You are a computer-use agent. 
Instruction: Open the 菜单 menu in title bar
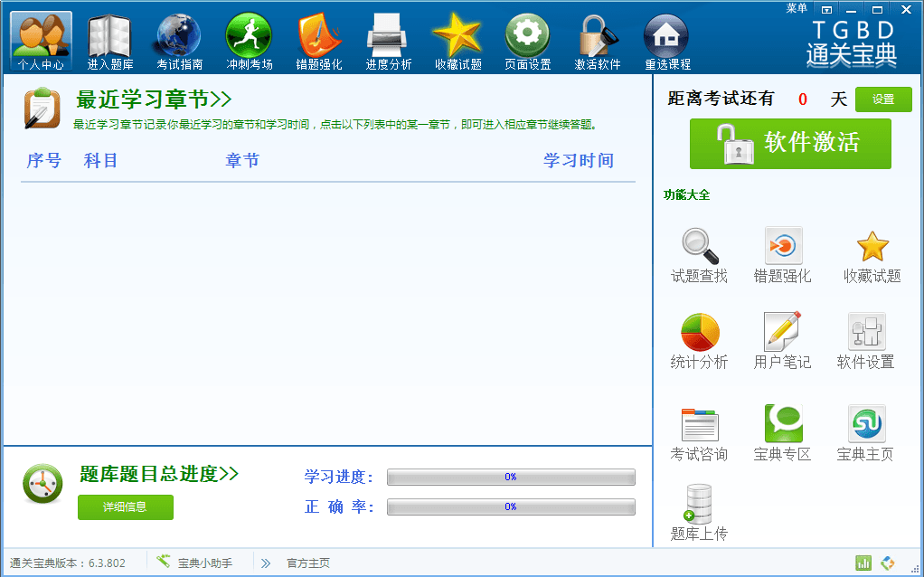click(796, 8)
